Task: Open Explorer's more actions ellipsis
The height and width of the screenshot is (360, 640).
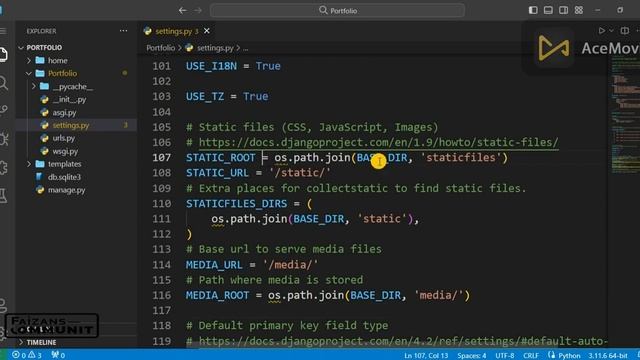Action: 123,31
